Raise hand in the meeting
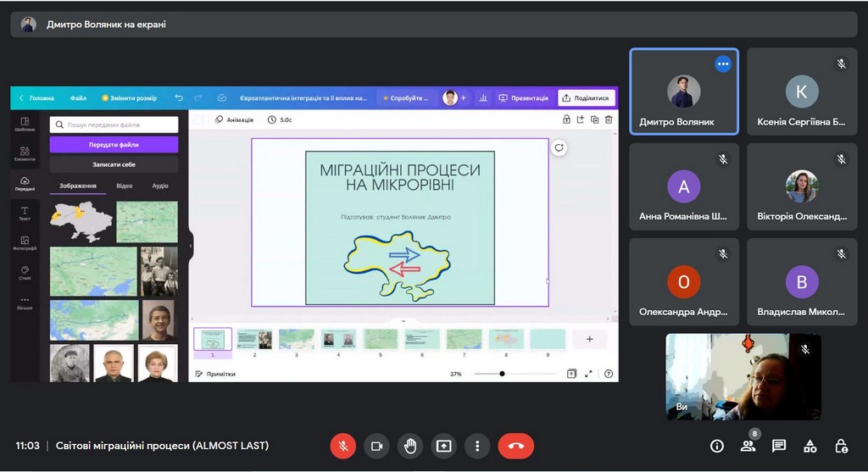The image size is (868, 472). 410,446
